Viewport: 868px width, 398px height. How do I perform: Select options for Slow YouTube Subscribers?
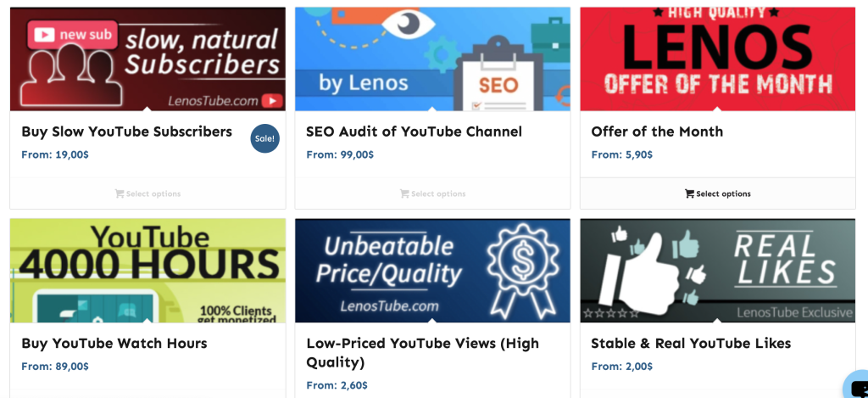coord(147,194)
